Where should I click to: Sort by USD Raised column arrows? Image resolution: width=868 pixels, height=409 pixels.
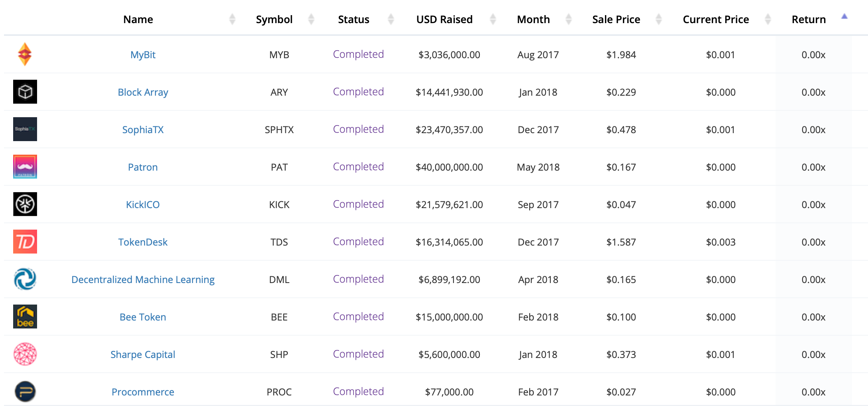pyautogui.click(x=493, y=19)
